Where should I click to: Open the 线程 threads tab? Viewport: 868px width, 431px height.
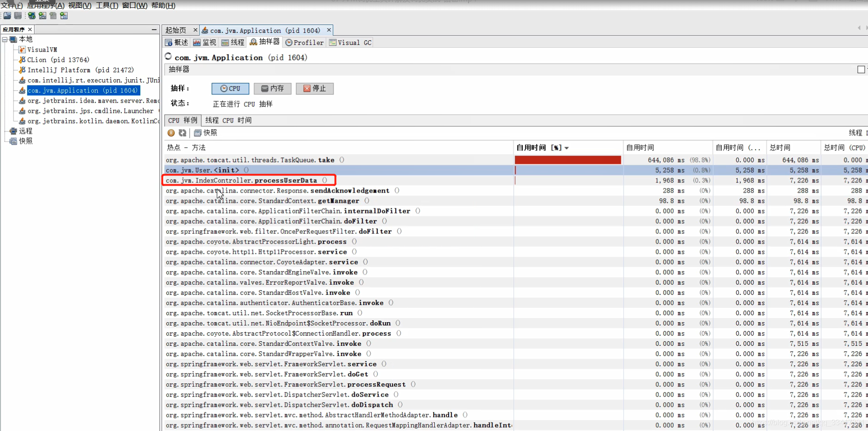(233, 43)
